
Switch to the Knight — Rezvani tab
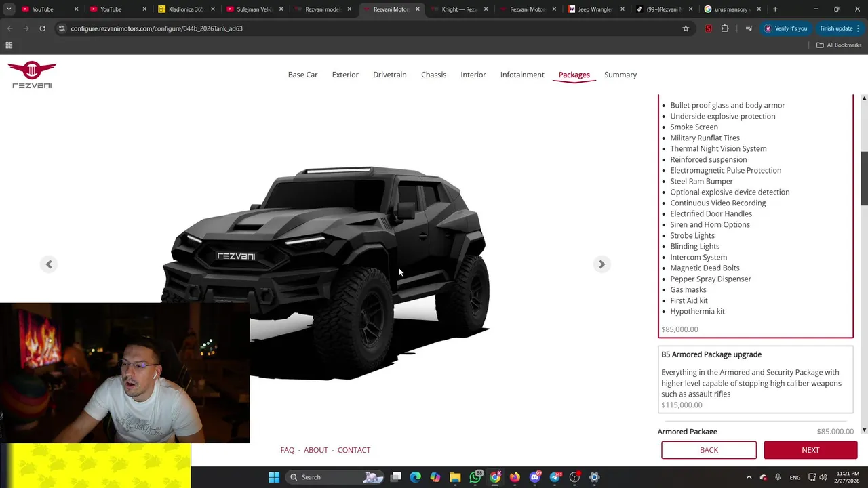point(459,9)
